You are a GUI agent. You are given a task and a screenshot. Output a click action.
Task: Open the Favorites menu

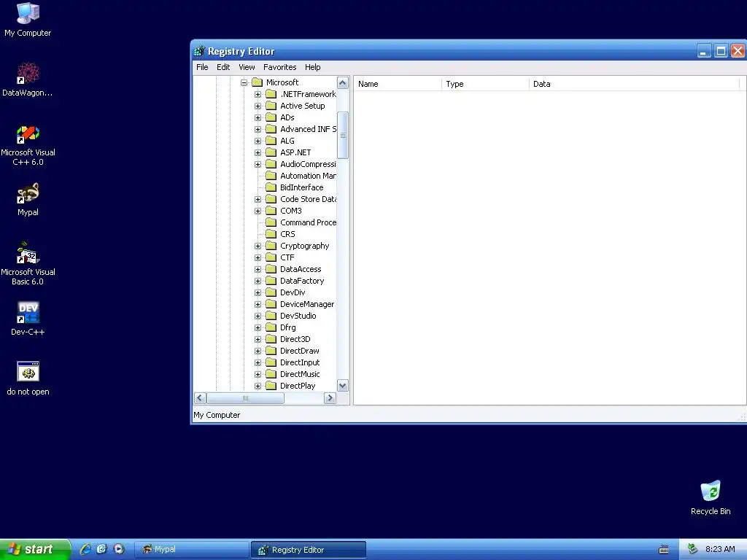[x=279, y=67]
